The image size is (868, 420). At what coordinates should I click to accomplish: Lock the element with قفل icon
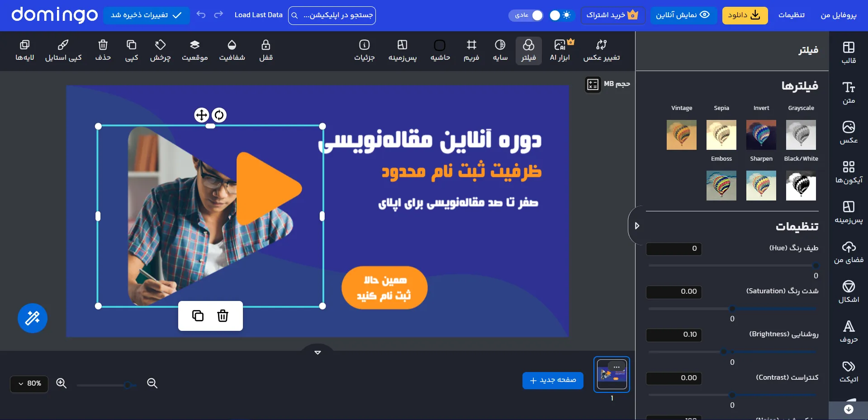pyautogui.click(x=266, y=51)
